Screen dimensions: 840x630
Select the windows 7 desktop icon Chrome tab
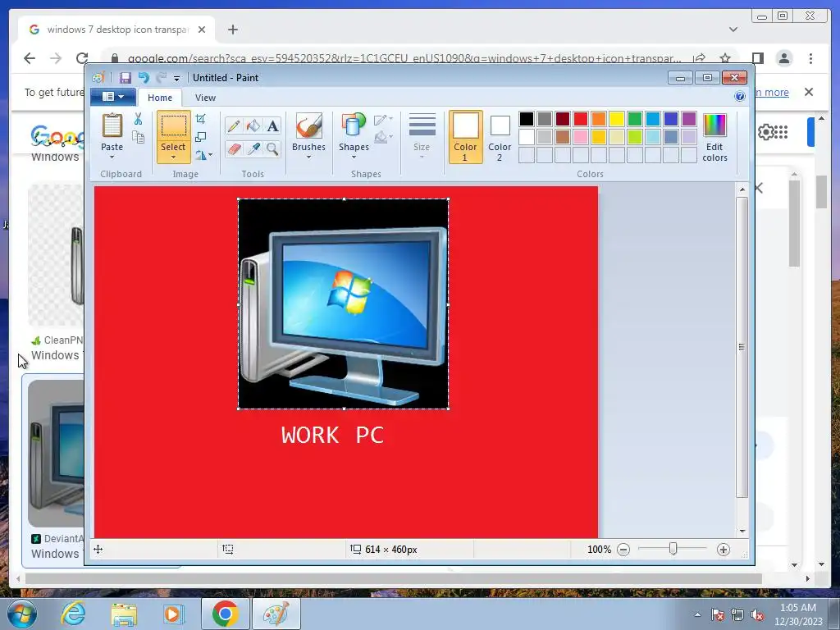[116, 30]
